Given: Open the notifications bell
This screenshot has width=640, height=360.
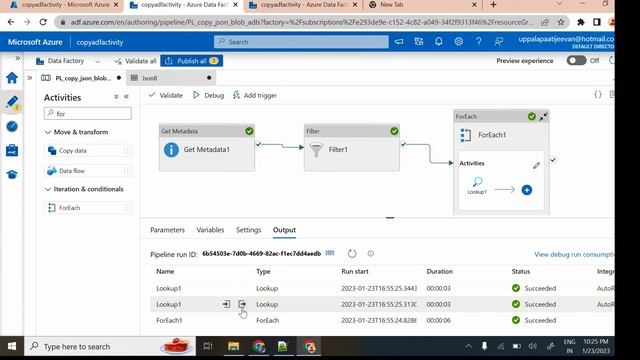Looking at the screenshot, I should [438, 42].
